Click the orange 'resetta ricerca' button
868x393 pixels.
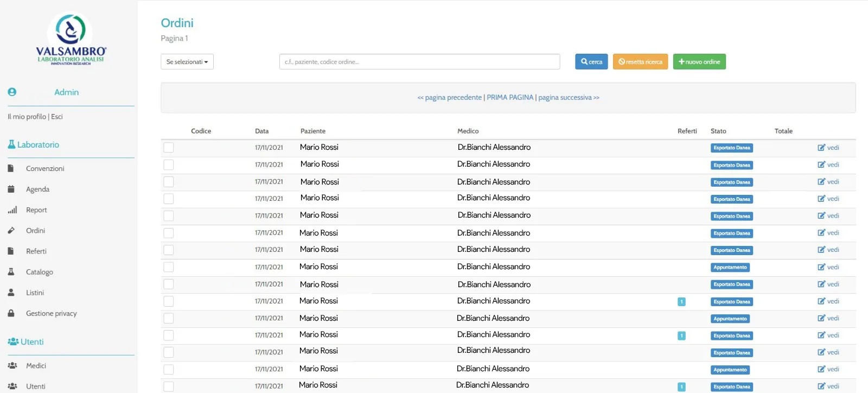tap(641, 62)
